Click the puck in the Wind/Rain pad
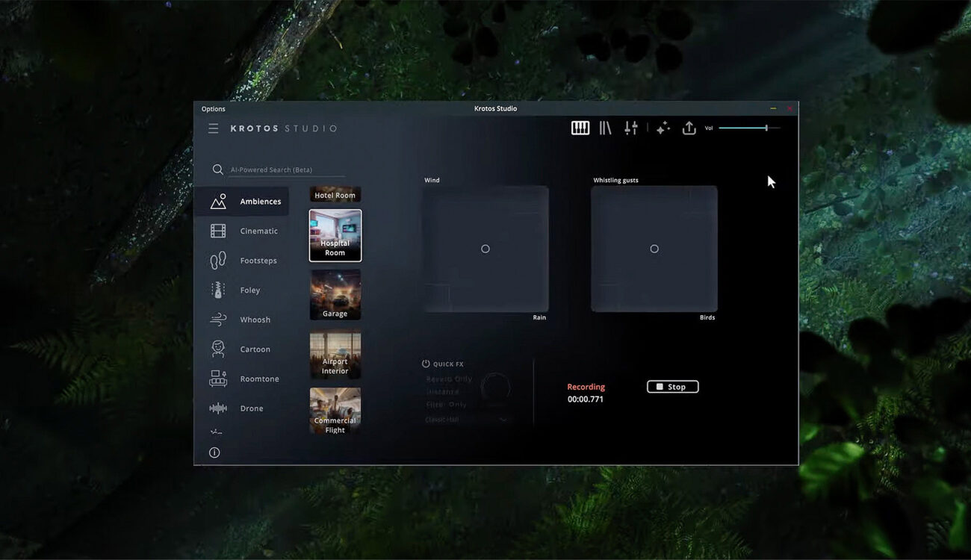Screen dimensions: 971x560 (x=485, y=249)
